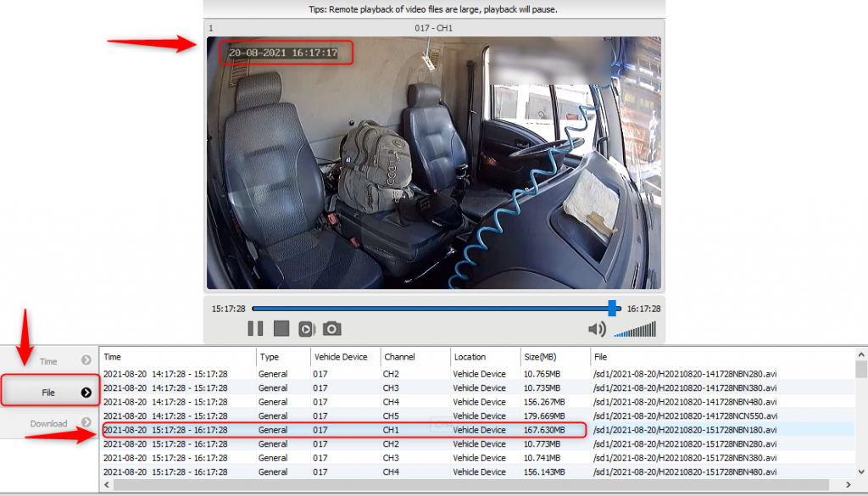Screen dimensions: 868x496
Task: Sort list by Channel column header
Action: point(414,357)
